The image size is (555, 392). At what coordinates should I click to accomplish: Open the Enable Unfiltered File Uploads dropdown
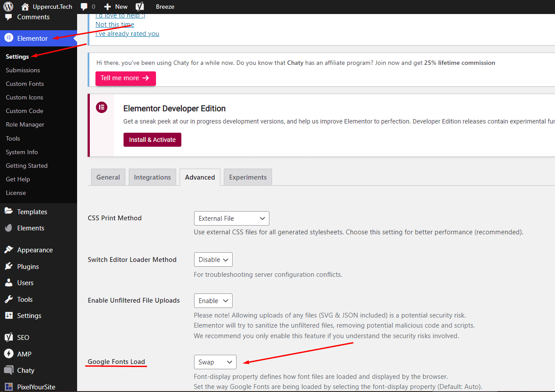pos(213,300)
